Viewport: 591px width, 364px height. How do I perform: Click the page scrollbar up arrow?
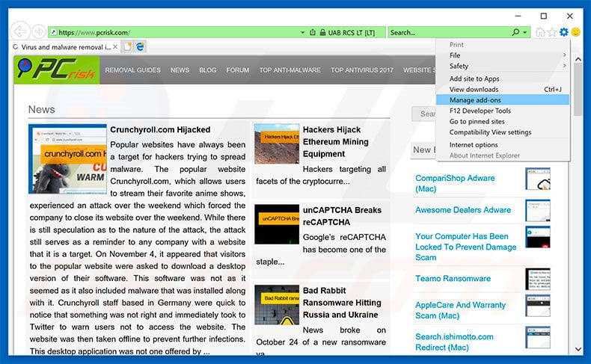click(x=578, y=60)
